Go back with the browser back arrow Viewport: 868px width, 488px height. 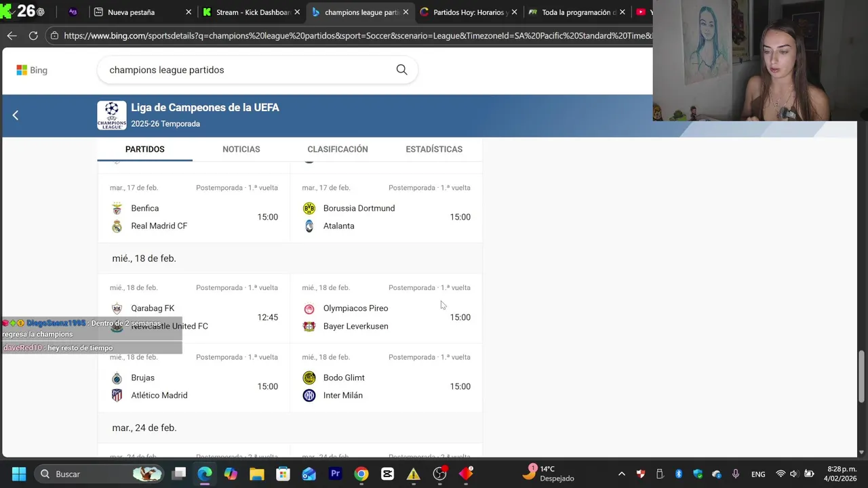tap(12, 36)
